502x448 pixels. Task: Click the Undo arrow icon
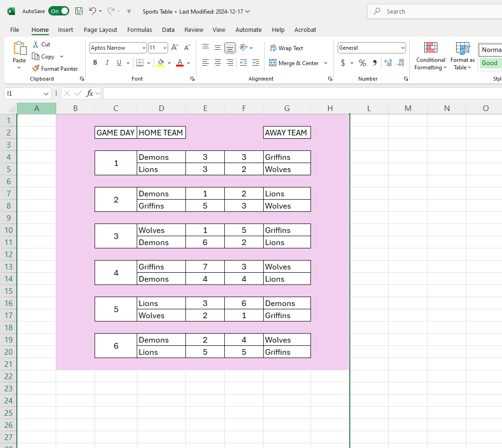92,11
